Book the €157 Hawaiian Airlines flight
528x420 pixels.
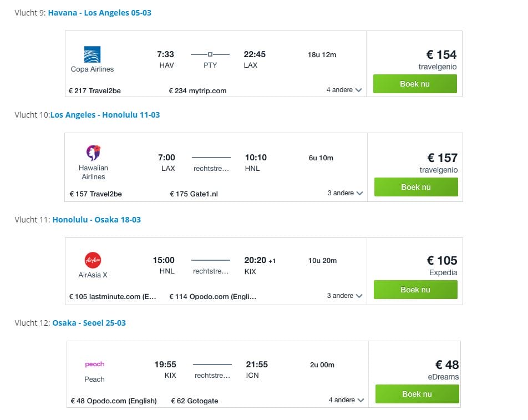(416, 187)
